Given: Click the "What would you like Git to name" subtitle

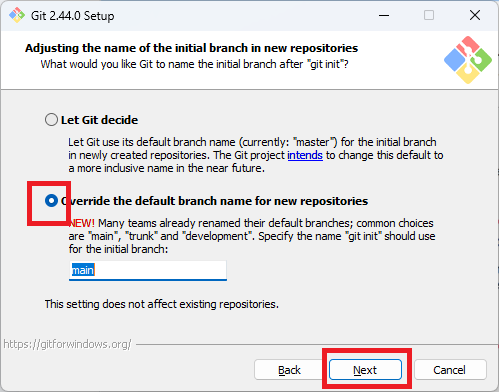Looking at the screenshot, I should tap(195, 64).
